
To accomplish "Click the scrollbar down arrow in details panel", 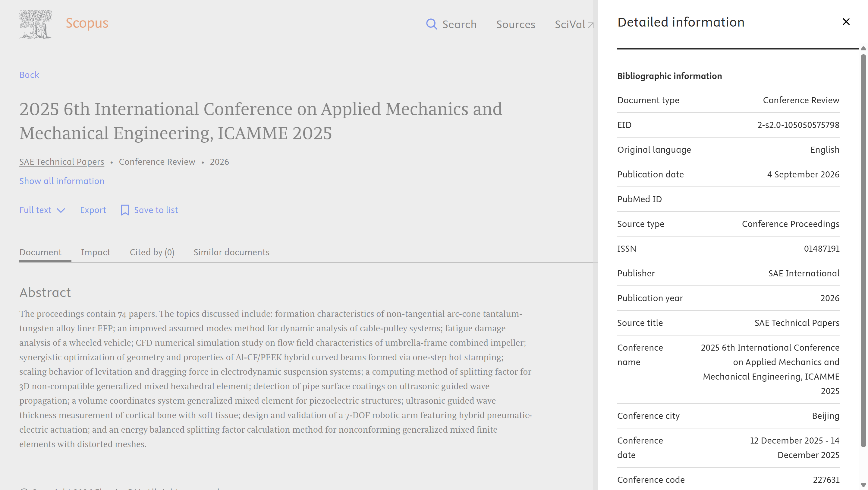I will (863, 485).
